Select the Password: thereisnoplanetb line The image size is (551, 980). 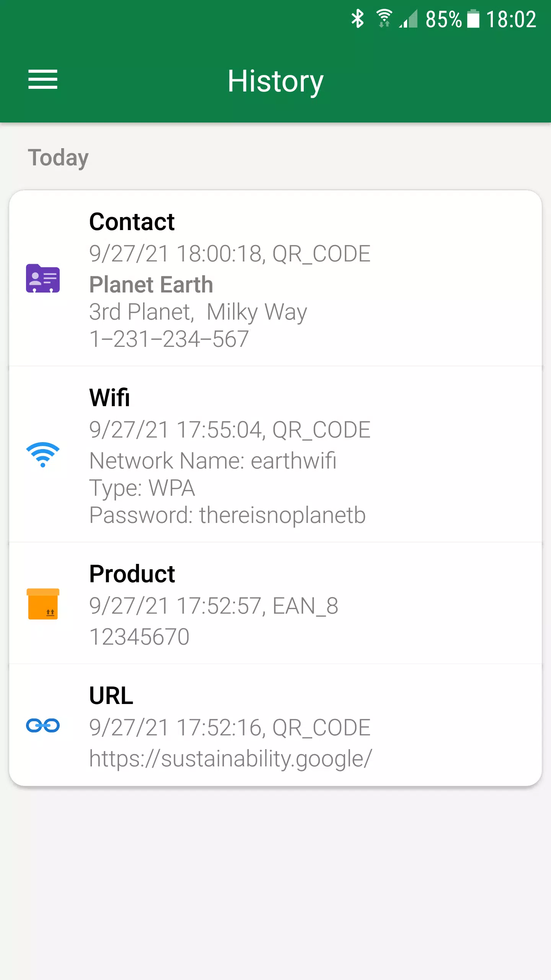227,515
